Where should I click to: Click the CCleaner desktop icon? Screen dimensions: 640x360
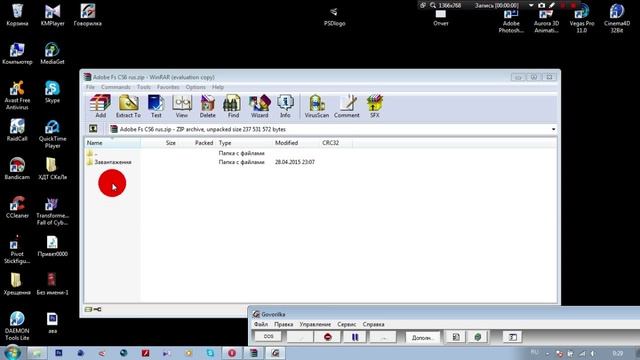click(17, 207)
